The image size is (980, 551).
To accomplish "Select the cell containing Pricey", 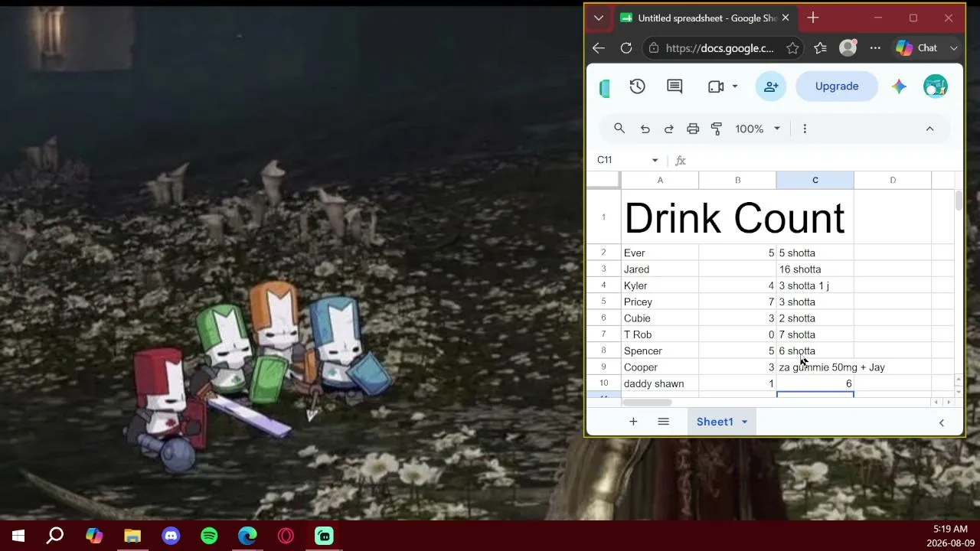I will pos(660,302).
